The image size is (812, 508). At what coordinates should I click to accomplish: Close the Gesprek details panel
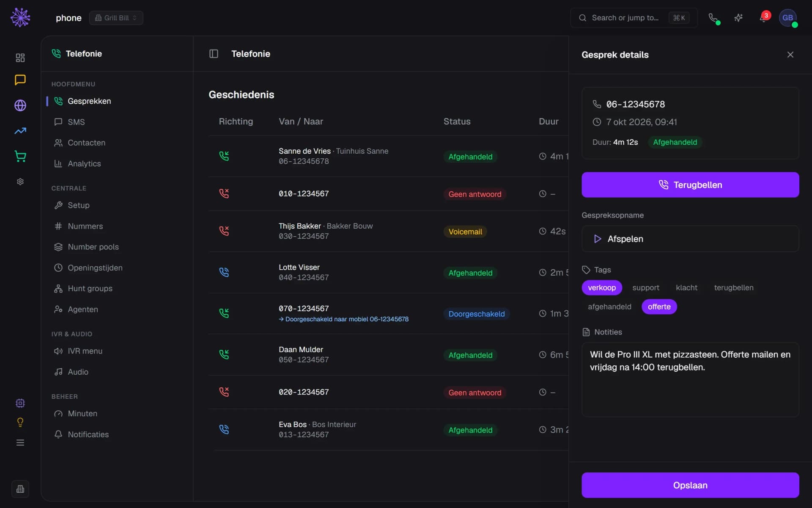click(790, 55)
